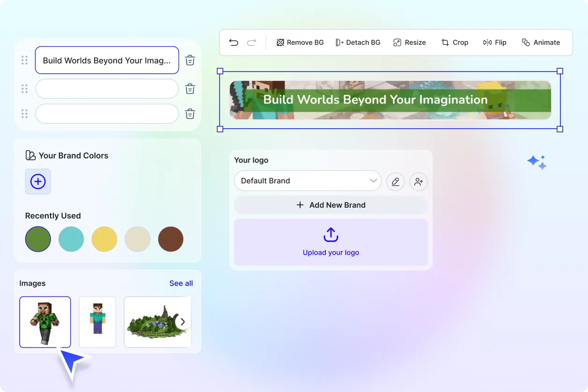Image resolution: width=588 pixels, height=392 pixels.
Task: Click the add user icon button
Action: point(419,181)
